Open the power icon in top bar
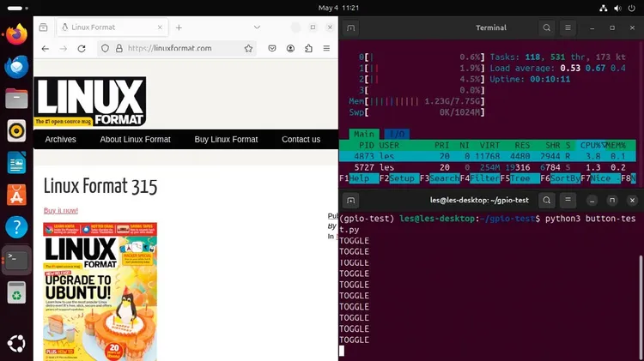This screenshot has height=361, width=644. [x=632, y=8]
